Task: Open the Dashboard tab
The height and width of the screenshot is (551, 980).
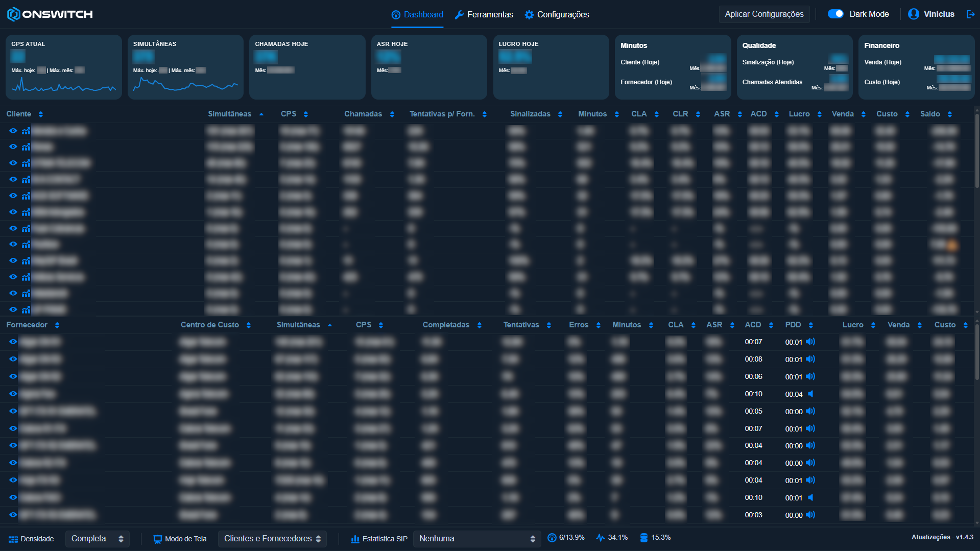Action: (417, 14)
